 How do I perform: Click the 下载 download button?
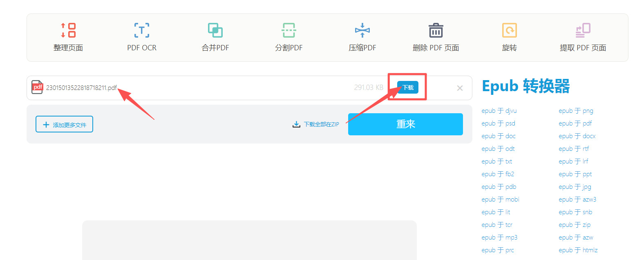click(408, 87)
